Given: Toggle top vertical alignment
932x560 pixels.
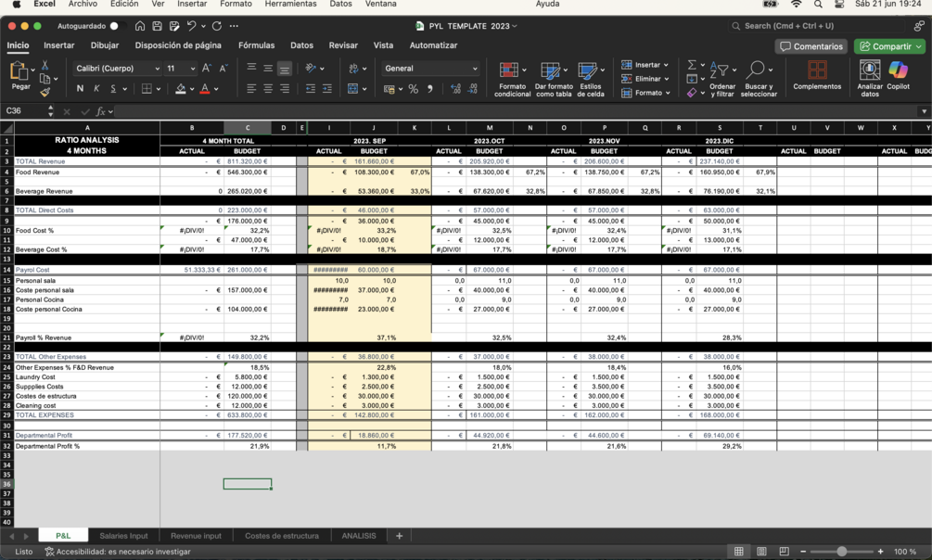Looking at the screenshot, I should point(251,68).
